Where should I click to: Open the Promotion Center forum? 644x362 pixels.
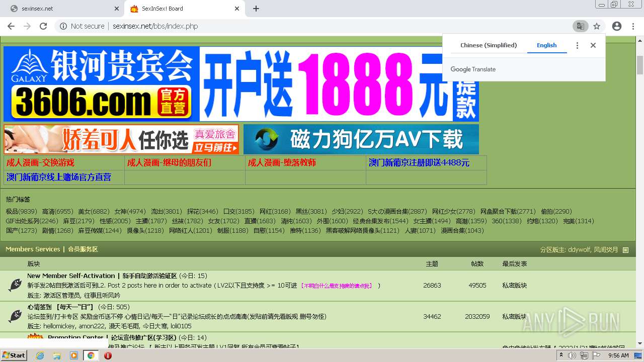click(x=112, y=338)
